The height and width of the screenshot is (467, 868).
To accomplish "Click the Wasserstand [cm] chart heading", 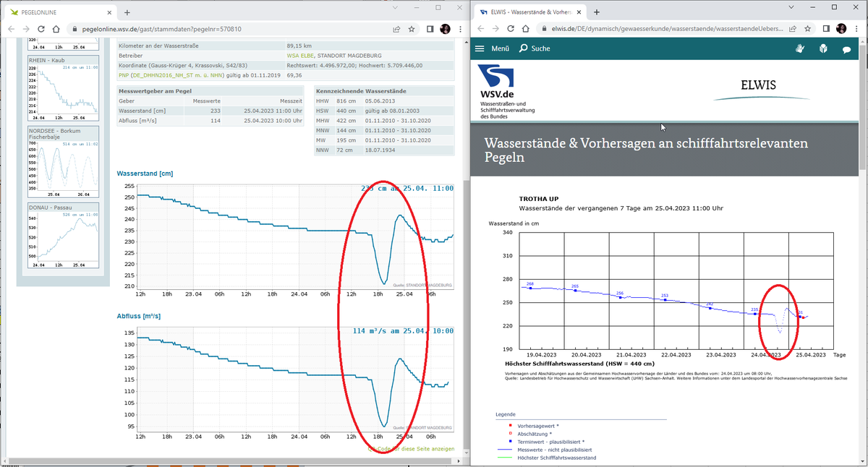I will click(145, 173).
